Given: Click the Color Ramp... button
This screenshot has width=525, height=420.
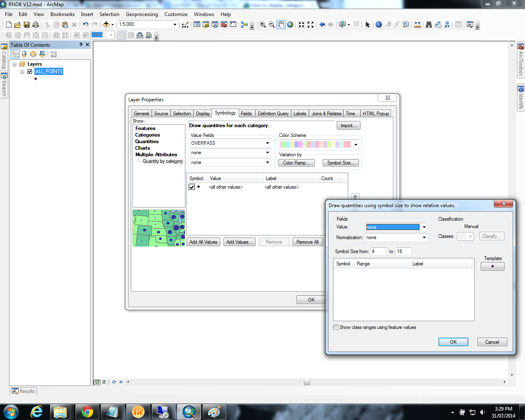Looking at the screenshot, I should pyautogui.click(x=296, y=163).
